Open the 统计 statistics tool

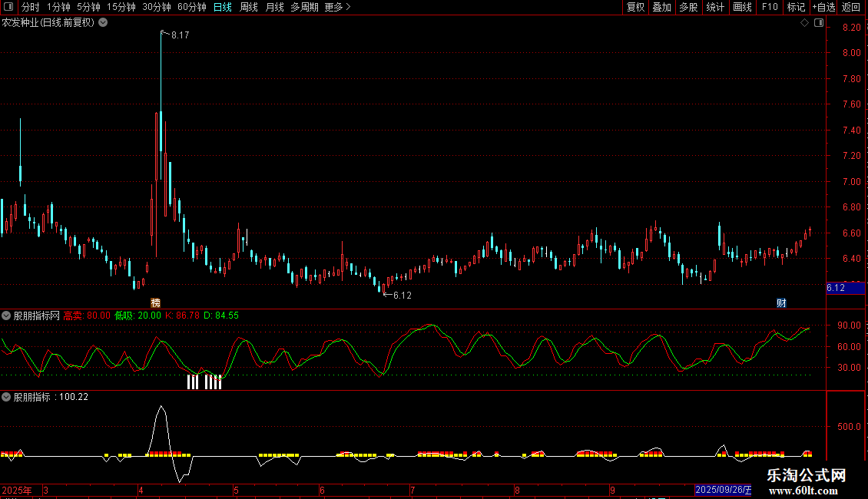[715, 7]
